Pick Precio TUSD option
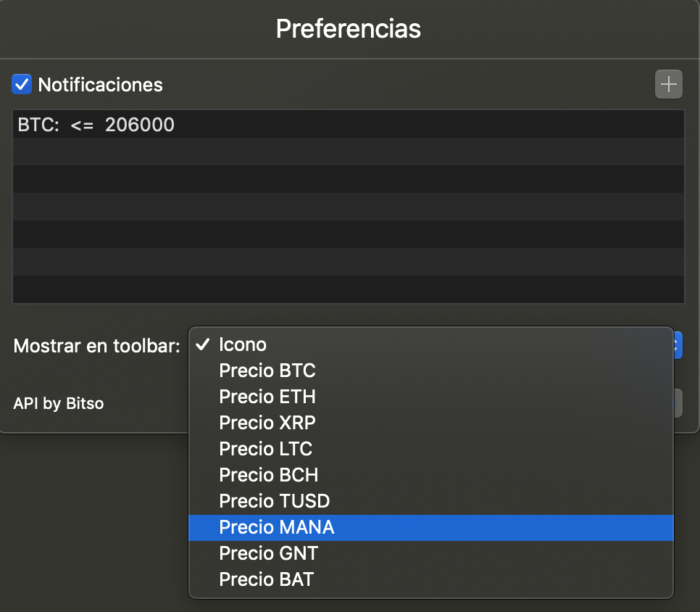Image resolution: width=700 pixels, height=612 pixels. coord(431,501)
